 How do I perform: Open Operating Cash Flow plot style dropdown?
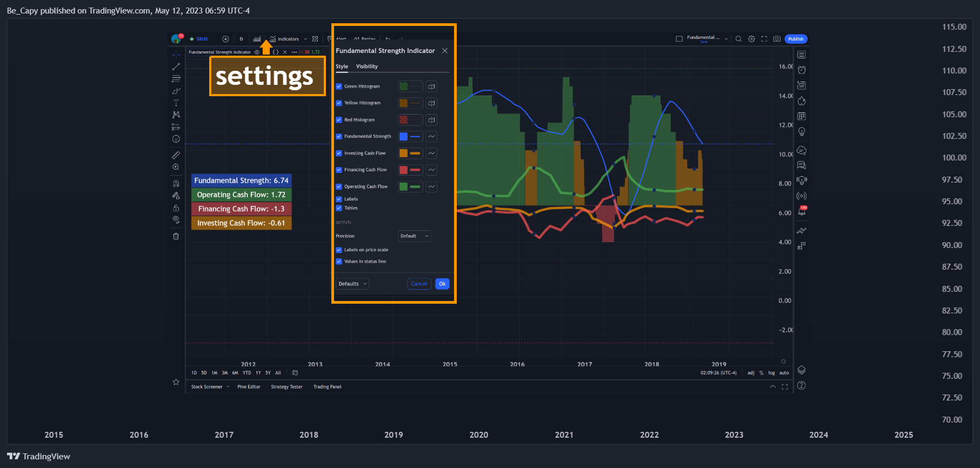[x=431, y=186]
